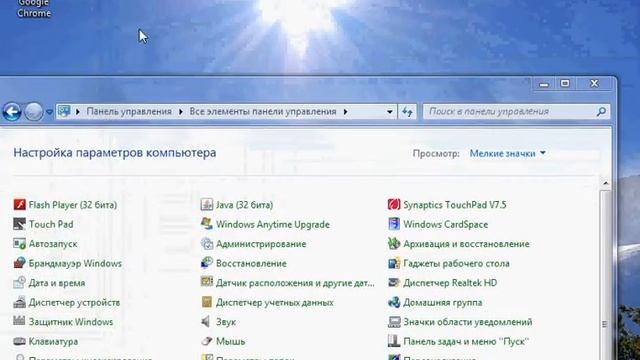The height and width of the screenshot is (360, 640).
Task: Open the Flash Player (32 бита) link
Action: pyautogui.click(x=73, y=205)
